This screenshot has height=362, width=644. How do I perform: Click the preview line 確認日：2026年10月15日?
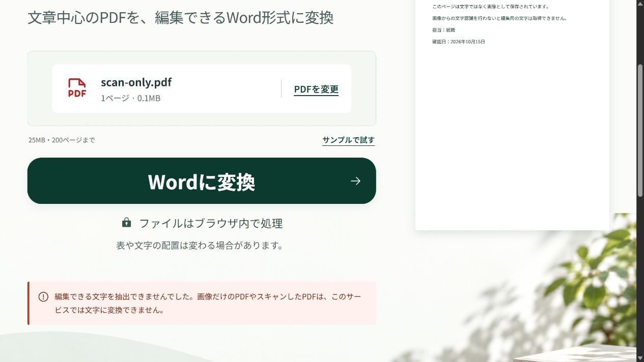[x=459, y=42]
